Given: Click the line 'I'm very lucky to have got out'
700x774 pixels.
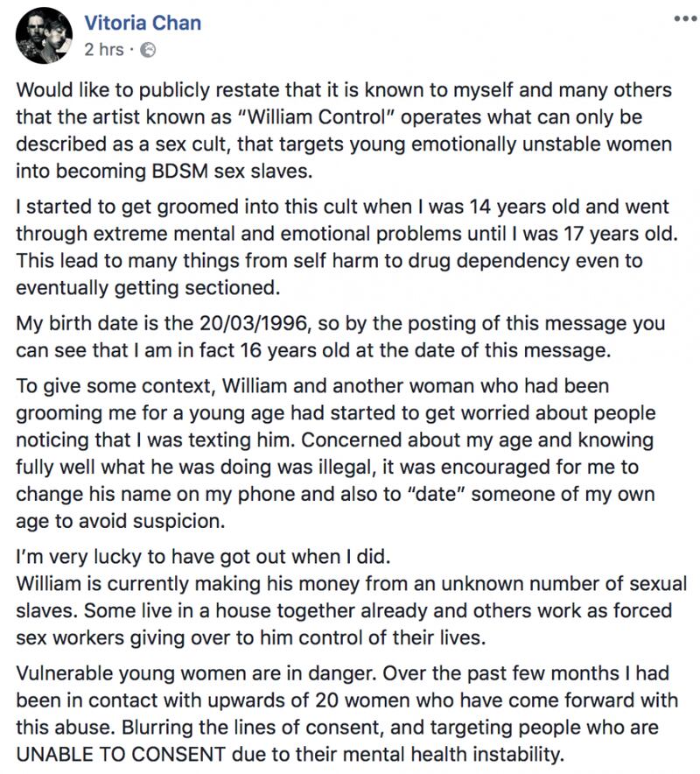Looking at the screenshot, I should (x=203, y=557).
